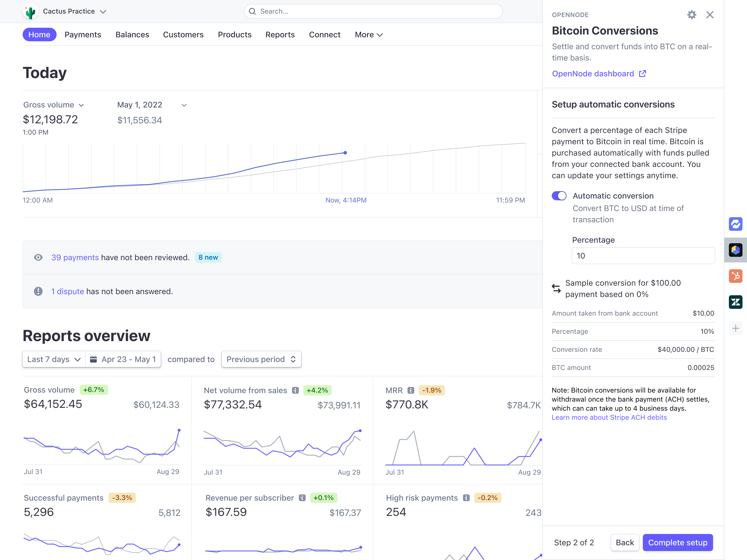The image size is (747, 560).
Task: Click the dispute alert icon
Action: [x=38, y=291]
